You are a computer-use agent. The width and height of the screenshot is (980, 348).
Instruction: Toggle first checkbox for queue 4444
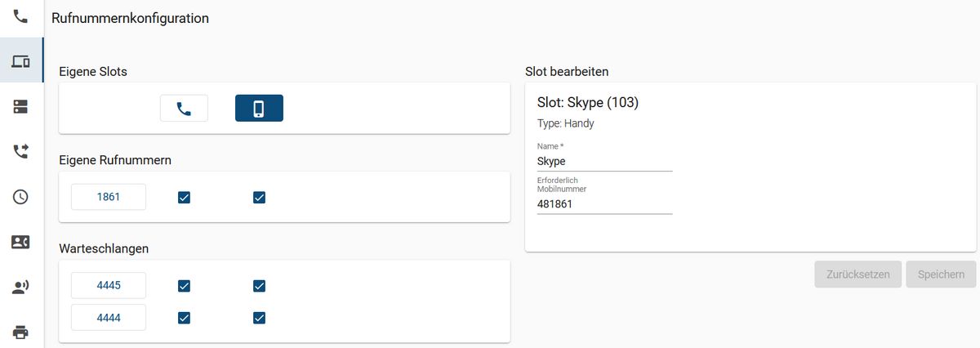pyautogui.click(x=184, y=317)
